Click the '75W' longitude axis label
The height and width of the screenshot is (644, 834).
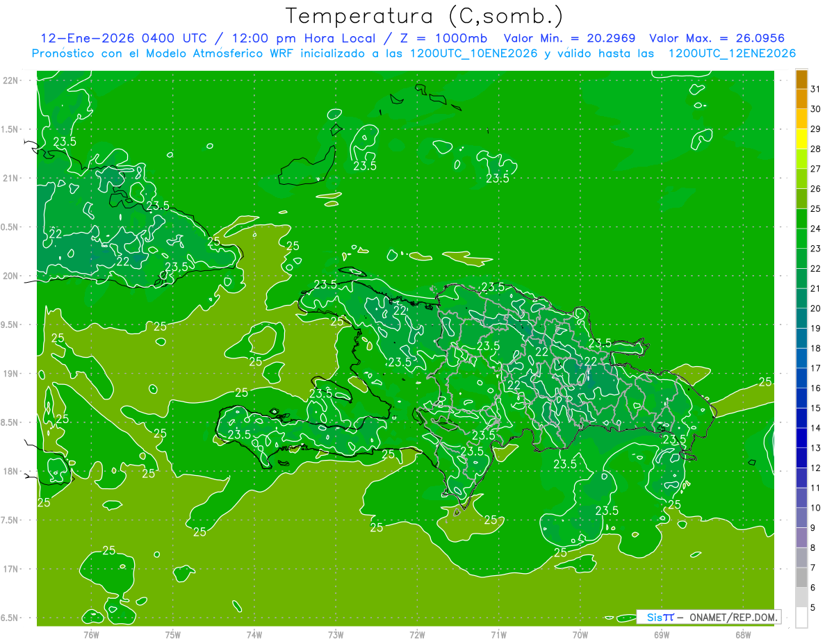point(172,634)
